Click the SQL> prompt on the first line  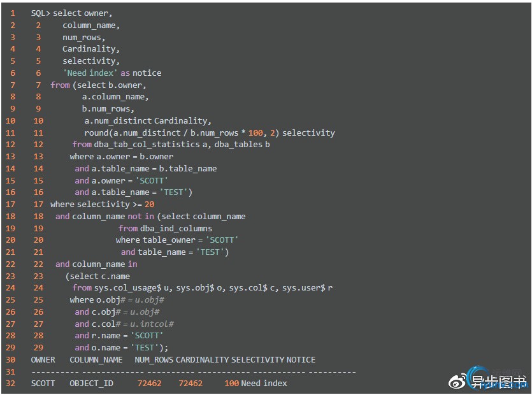[41, 13]
